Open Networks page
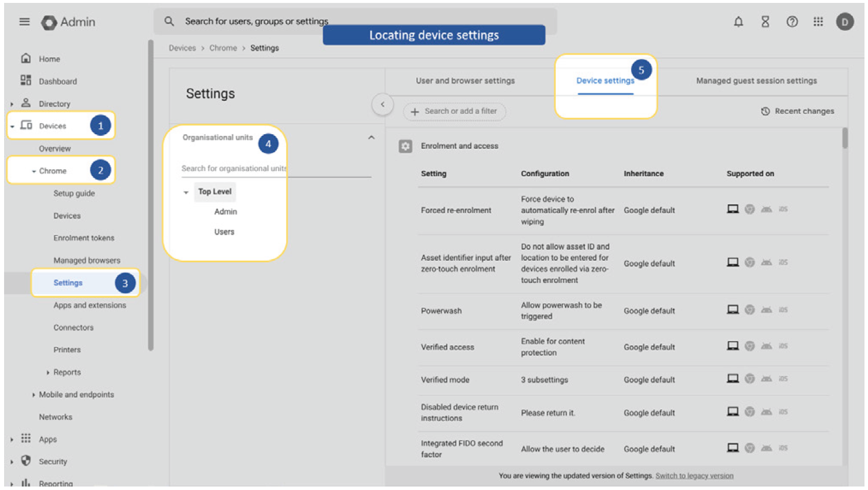The image size is (868, 490). (x=55, y=416)
